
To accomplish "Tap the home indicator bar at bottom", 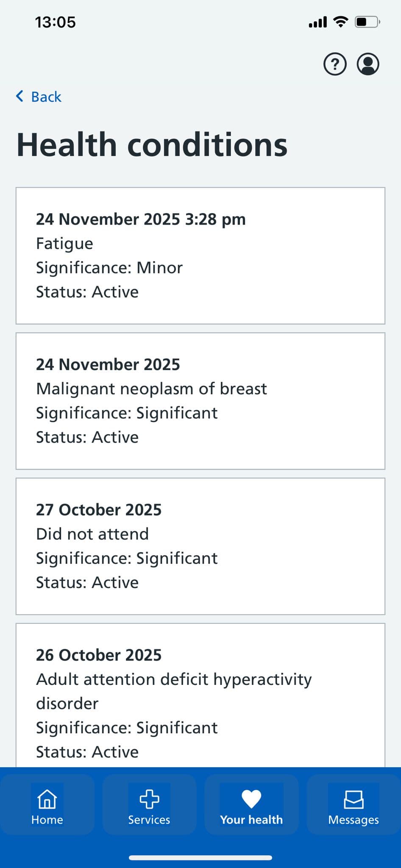I will tap(200, 858).
